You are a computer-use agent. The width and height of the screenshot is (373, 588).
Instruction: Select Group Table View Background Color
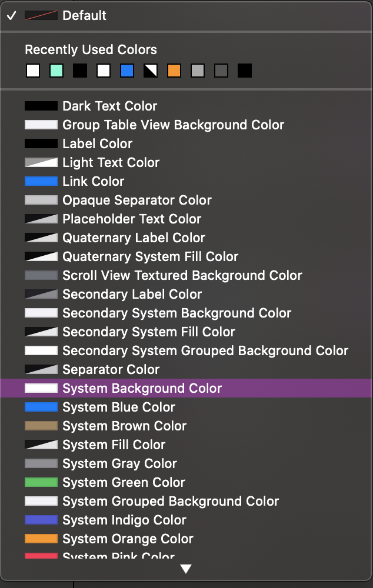[x=173, y=125]
